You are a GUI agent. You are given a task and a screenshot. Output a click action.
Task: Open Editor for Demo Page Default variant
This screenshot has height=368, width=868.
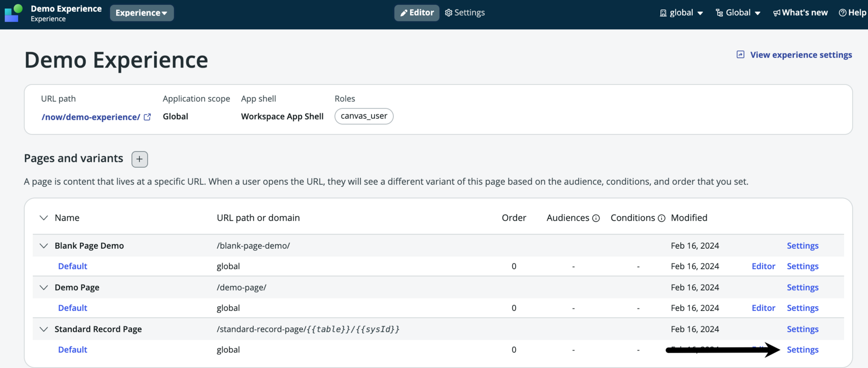pyautogui.click(x=764, y=308)
